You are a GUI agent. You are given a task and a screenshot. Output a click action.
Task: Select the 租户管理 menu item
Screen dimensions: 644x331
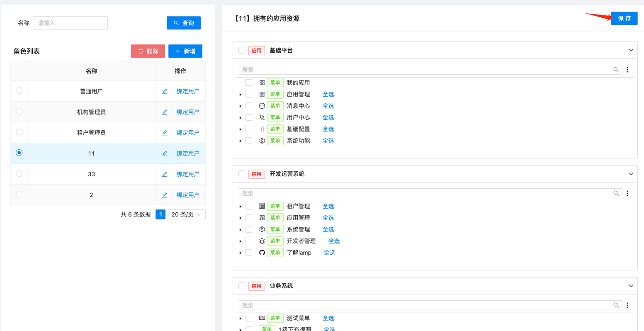(x=298, y=206)
